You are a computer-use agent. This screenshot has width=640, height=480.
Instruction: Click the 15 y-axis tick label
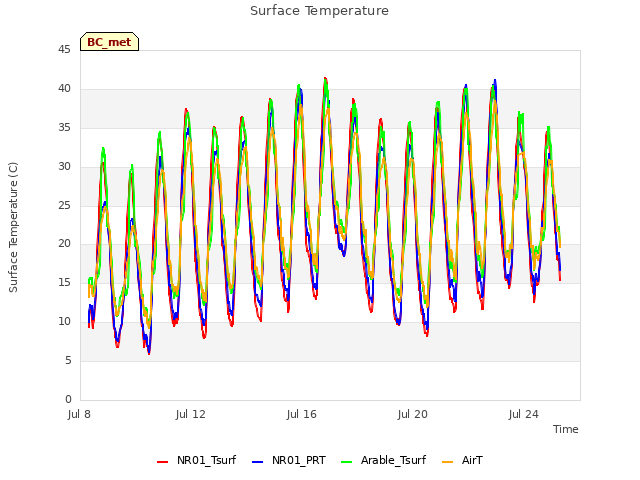pos(64,282)
